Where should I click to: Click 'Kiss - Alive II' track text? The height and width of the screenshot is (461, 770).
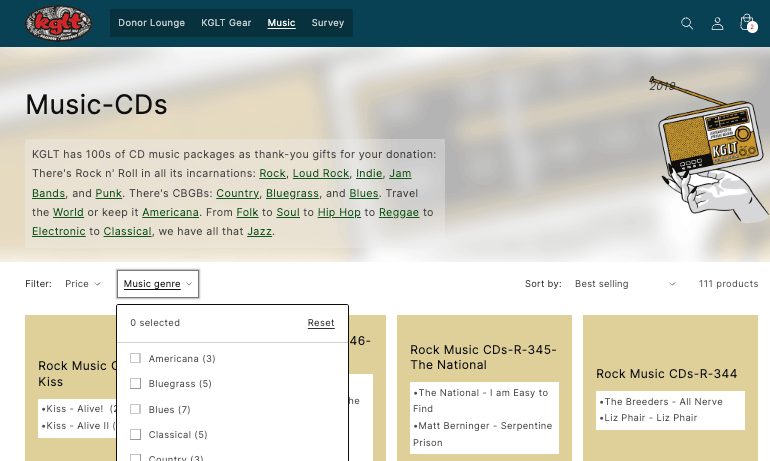79,426
